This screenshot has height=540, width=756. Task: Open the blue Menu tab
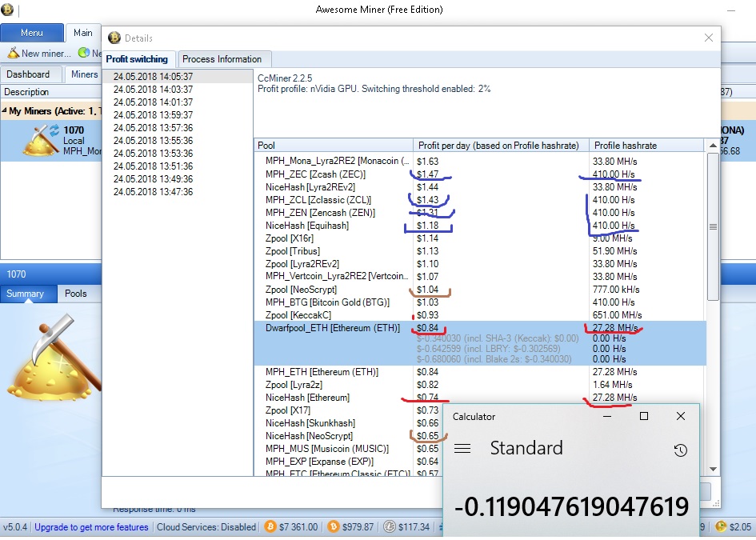[x=32, y=33]
